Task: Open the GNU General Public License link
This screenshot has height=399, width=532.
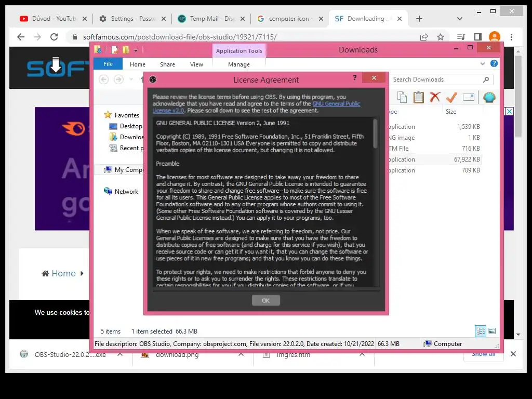Action: point(336,104)
